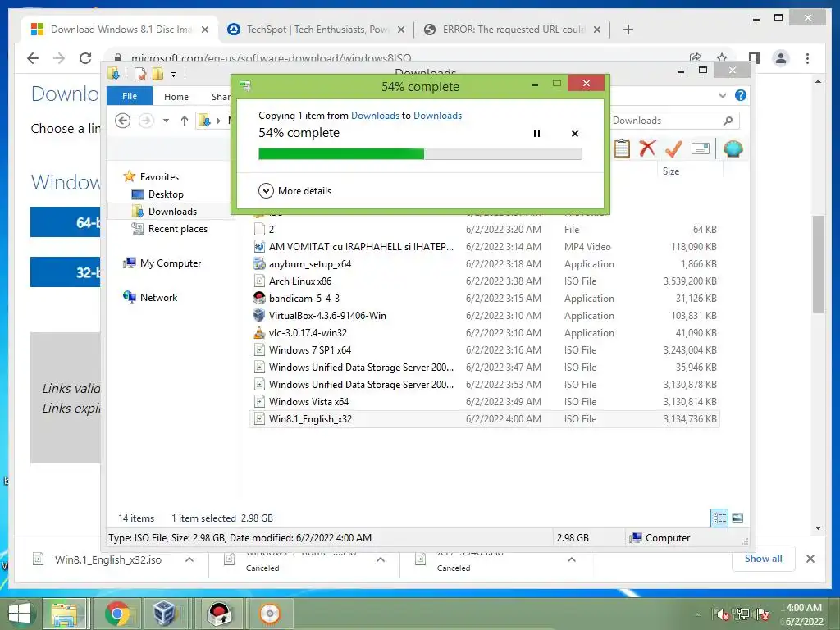840x630 pixels.
Task: Select vlc-3.0.17.4-win32 file
Action: coord(484,333)
